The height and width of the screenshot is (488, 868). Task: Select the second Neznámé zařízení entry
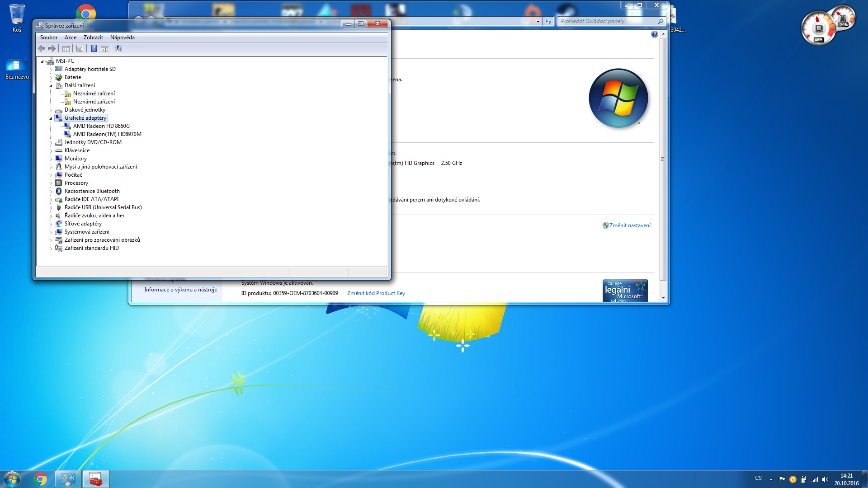pos(94,102)
